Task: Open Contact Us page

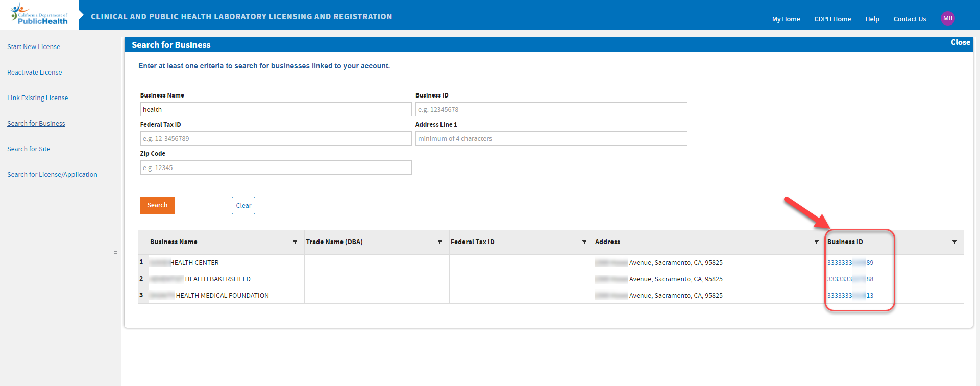Action: (x=910, y=19)
